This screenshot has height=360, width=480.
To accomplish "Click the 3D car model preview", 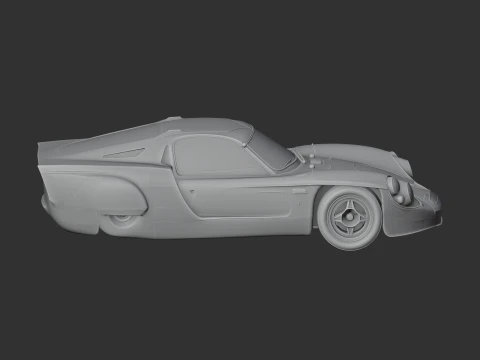I will pyautogui.click(x=240, y=183).
